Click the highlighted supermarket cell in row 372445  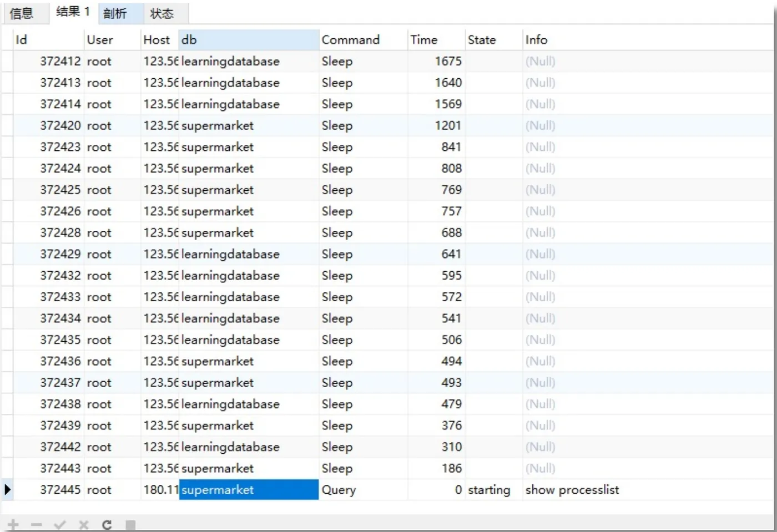249,490
